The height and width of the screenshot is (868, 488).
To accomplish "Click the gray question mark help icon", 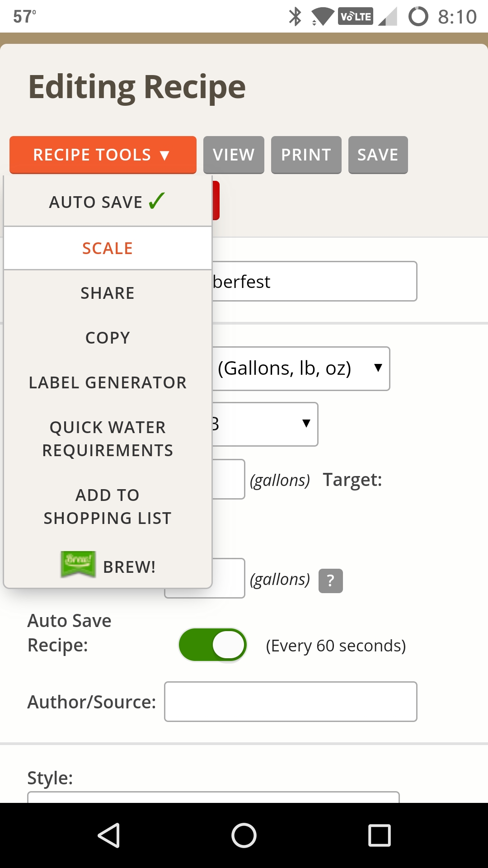I will tap(330, 580).
